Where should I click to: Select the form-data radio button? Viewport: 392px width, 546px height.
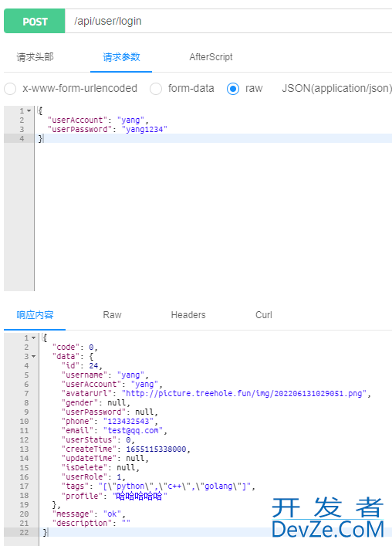[x=156, y=89]
